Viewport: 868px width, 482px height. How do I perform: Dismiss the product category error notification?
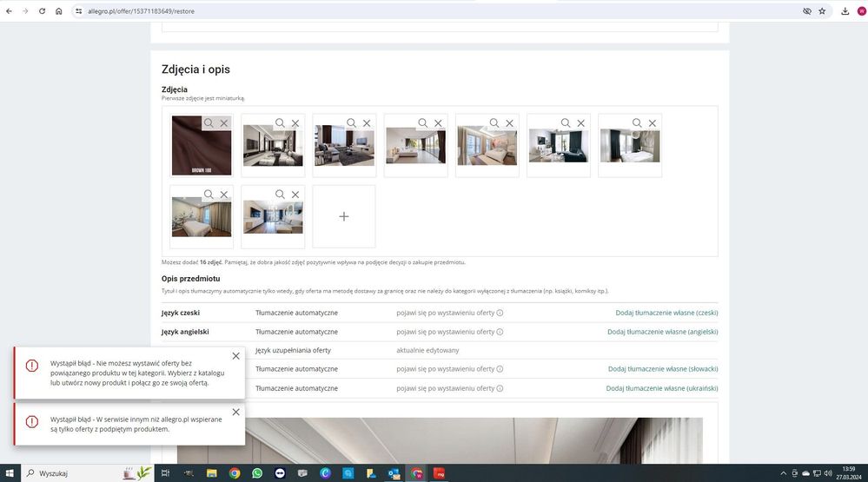(236, 356)
